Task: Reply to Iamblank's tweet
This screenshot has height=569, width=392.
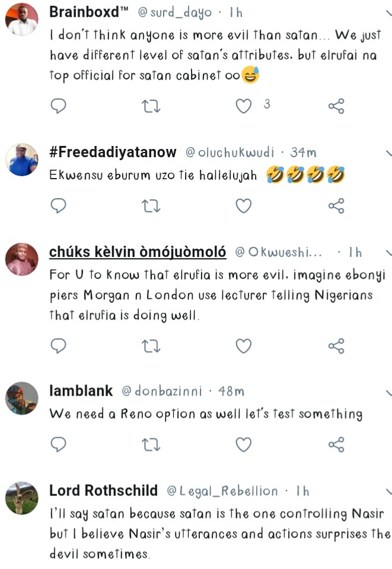Action: [x=58, y=444]
